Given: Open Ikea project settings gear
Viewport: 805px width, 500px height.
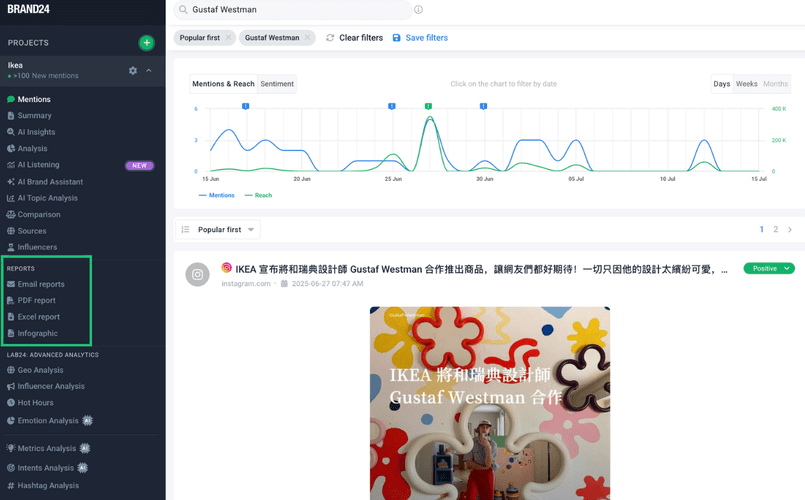Looking at the screenshot, I should click(x=133, y=70).
